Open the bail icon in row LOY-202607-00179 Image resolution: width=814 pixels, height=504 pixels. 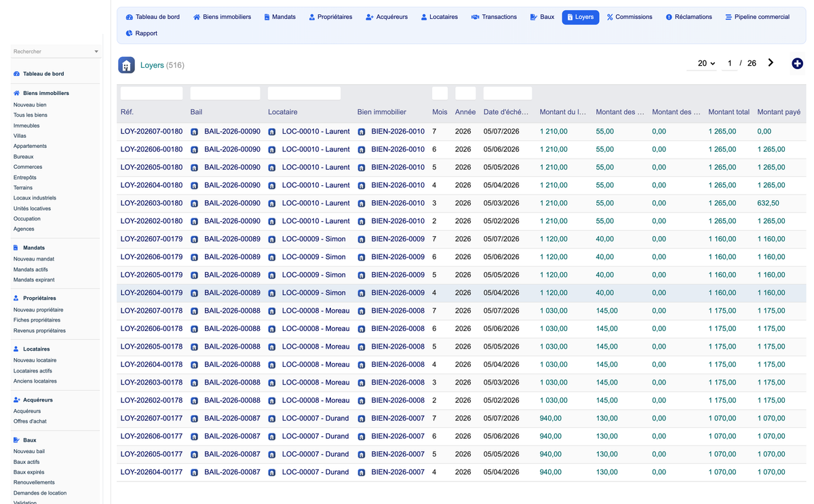195,239
